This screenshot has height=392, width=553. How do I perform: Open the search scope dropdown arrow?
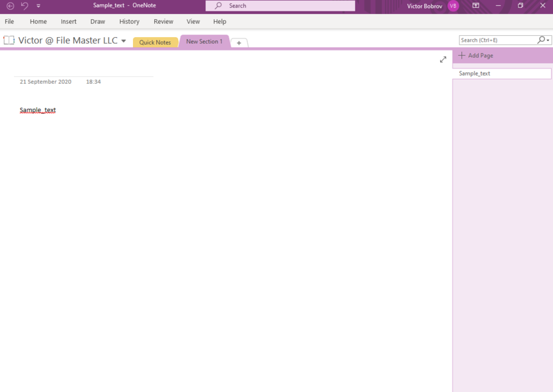point(548,41)
